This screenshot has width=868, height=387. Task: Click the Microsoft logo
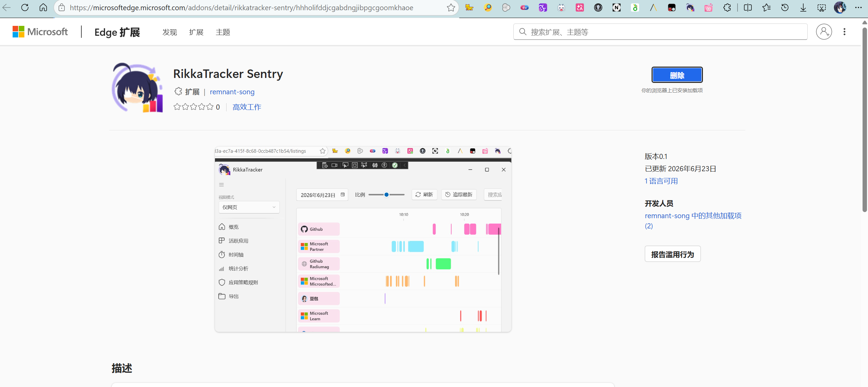[40, 32]
